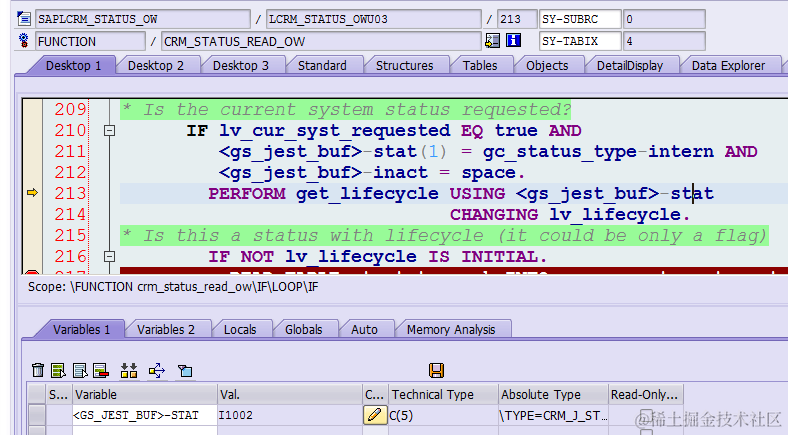
Task: Click the blue information icon
Action: pos(514,41)
